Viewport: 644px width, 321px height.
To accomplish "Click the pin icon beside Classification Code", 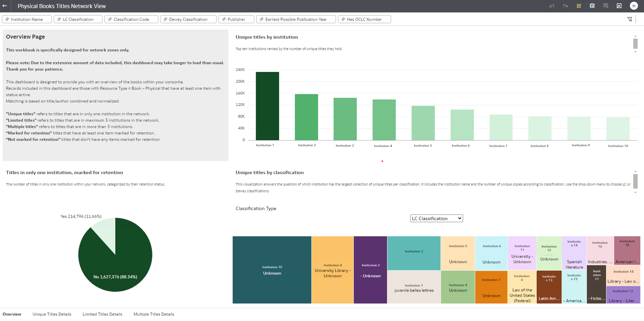I will click(x=110, y=19).
